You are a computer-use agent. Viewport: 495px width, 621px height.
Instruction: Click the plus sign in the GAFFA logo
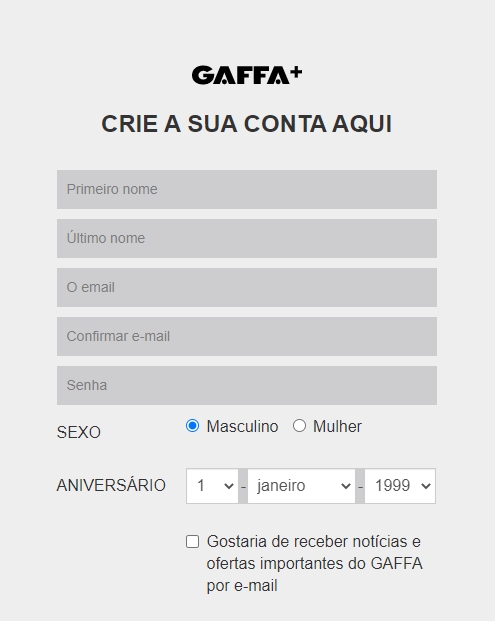(x=295, y=72)
